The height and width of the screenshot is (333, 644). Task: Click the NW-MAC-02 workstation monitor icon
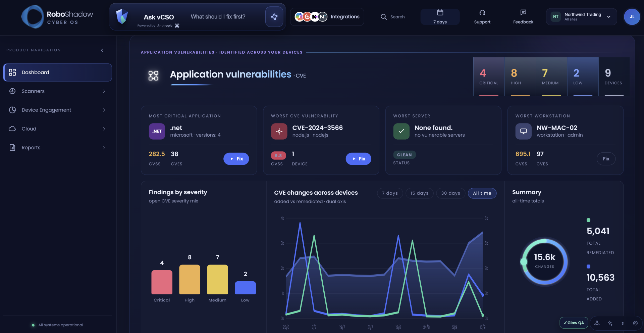pyautogui.click(x=524, y=131)
